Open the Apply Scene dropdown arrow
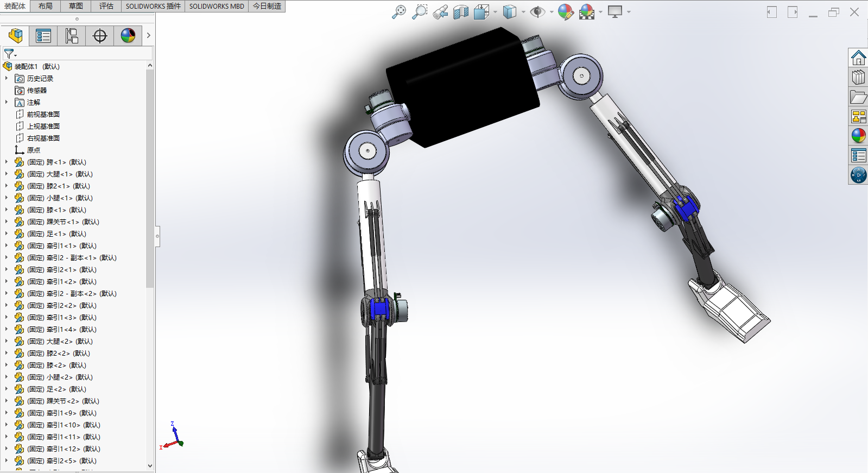The image size is (868, 473). [600, 12]
